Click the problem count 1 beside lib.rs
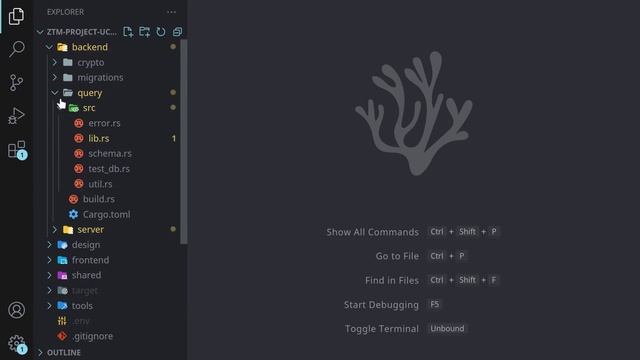Viewport: 640px width, 360px height. [x=173, y=138]
